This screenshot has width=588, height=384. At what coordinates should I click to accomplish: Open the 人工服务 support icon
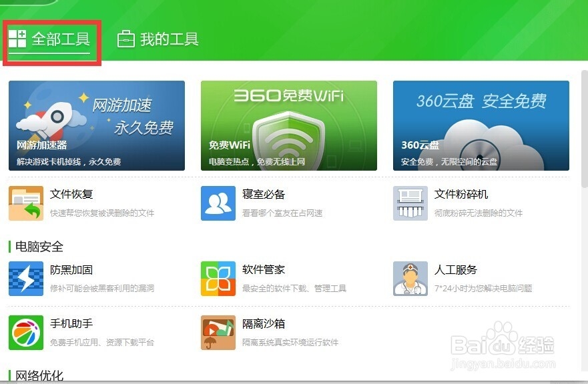click(410, 279)
